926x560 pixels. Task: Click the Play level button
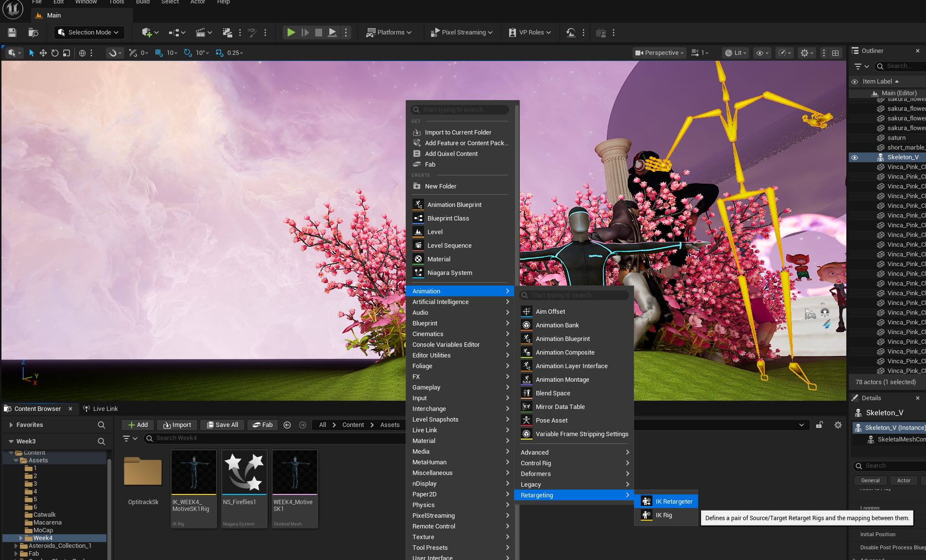291,33
